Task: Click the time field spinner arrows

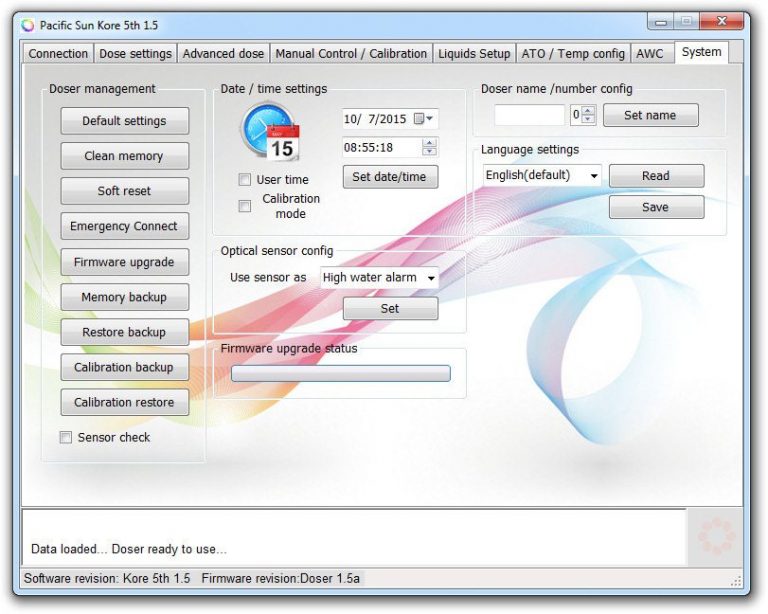Action: [x=429, y=147]
